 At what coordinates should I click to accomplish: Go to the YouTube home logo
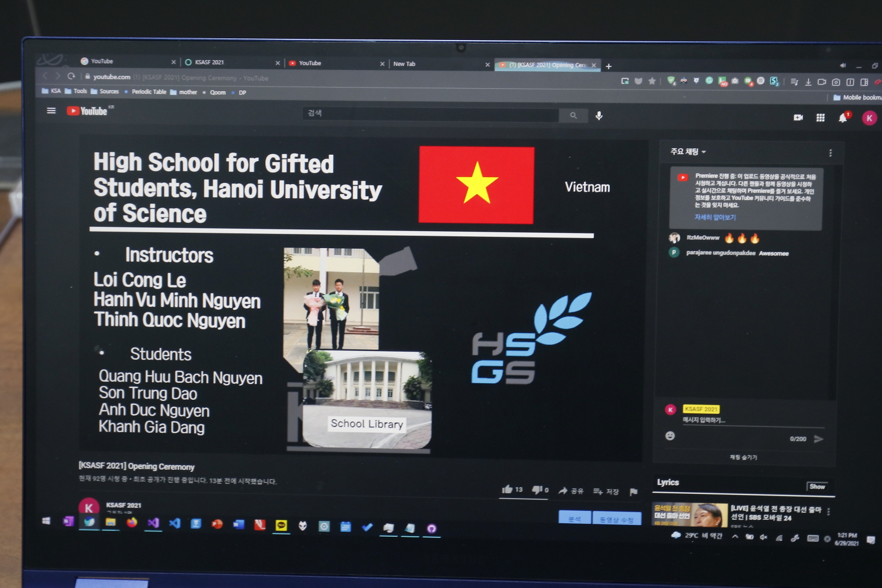click(87, 111)
